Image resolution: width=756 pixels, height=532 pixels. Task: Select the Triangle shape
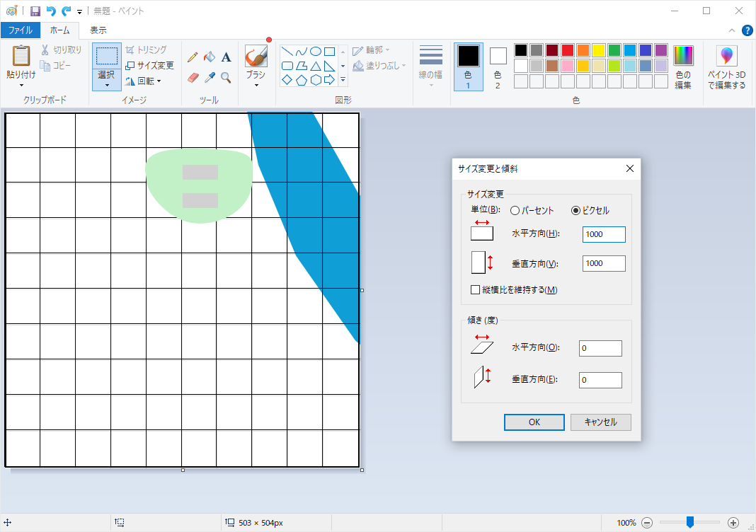(316, 66)
